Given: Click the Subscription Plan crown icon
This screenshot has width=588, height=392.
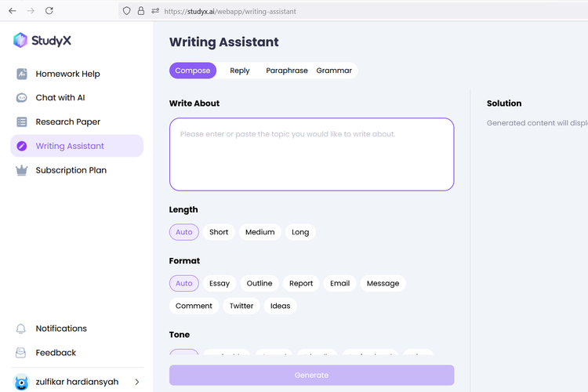Looking at the screenshot, I should (x=22, y=170).
